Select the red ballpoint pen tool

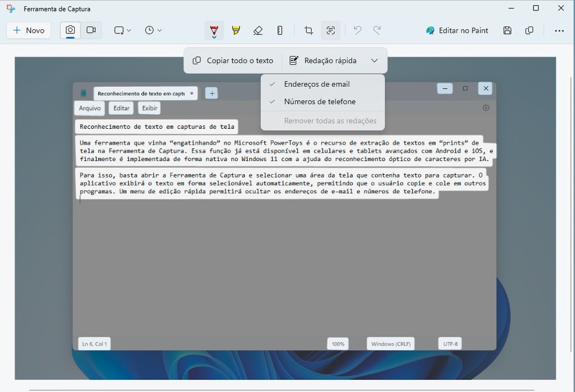coord(214,30)
